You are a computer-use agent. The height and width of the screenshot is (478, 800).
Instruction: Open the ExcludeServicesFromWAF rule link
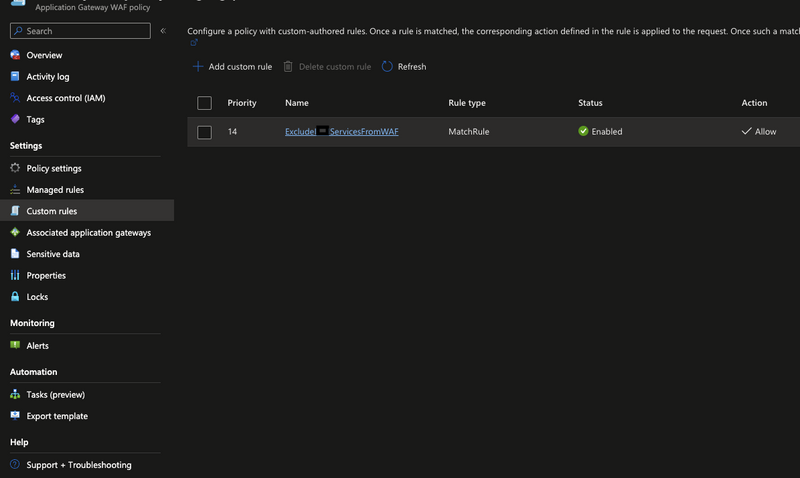pyautogui.click(x=342, y=132)
